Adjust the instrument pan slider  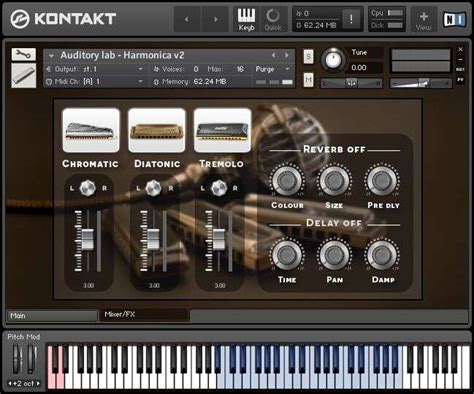tap(351, 83)
